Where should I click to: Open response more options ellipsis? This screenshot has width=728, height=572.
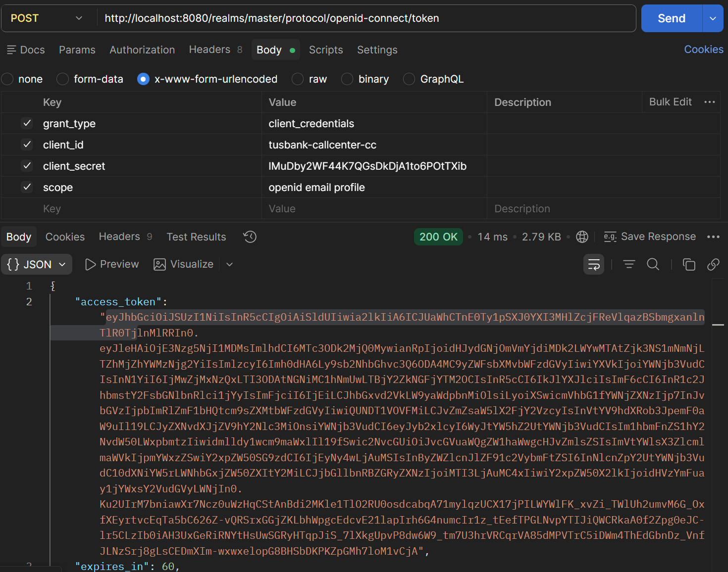click(x=713, y=237)
